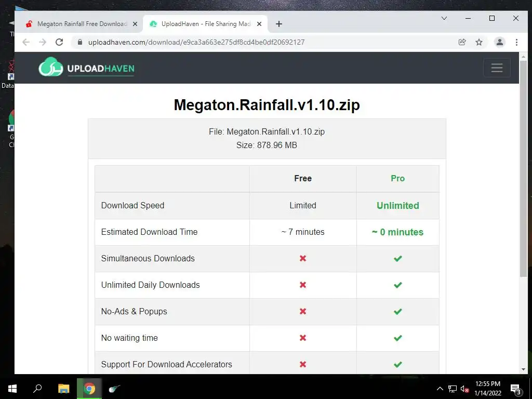
Task: Bookmark this page with the star icon
Action: (x=478, y=42)
